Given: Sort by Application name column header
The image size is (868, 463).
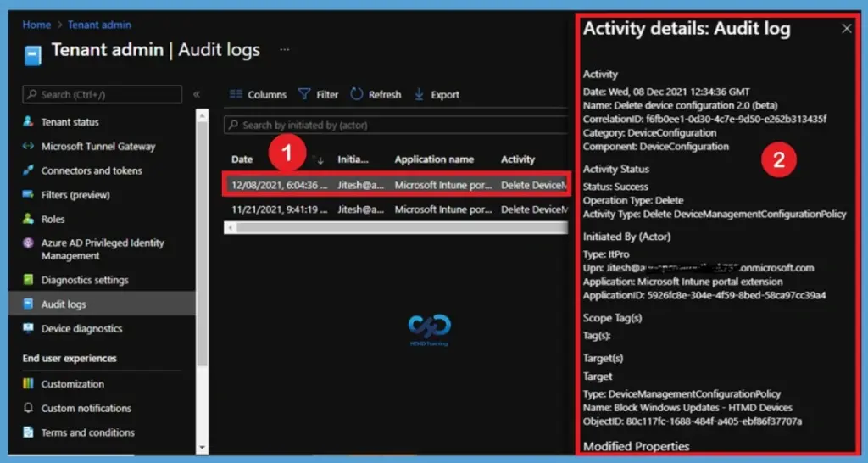Looking at the screenshot, I should point(434,159).
